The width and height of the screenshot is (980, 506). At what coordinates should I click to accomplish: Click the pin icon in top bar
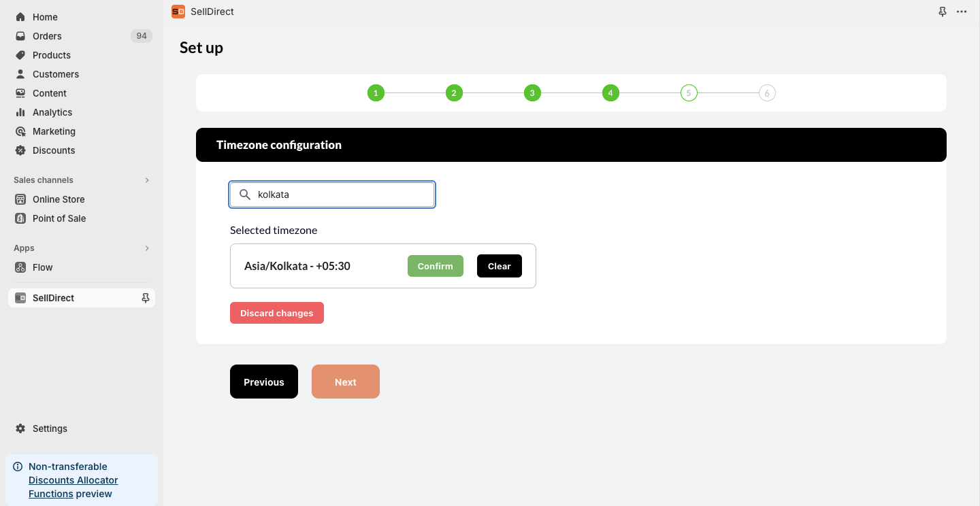(943, 12)
